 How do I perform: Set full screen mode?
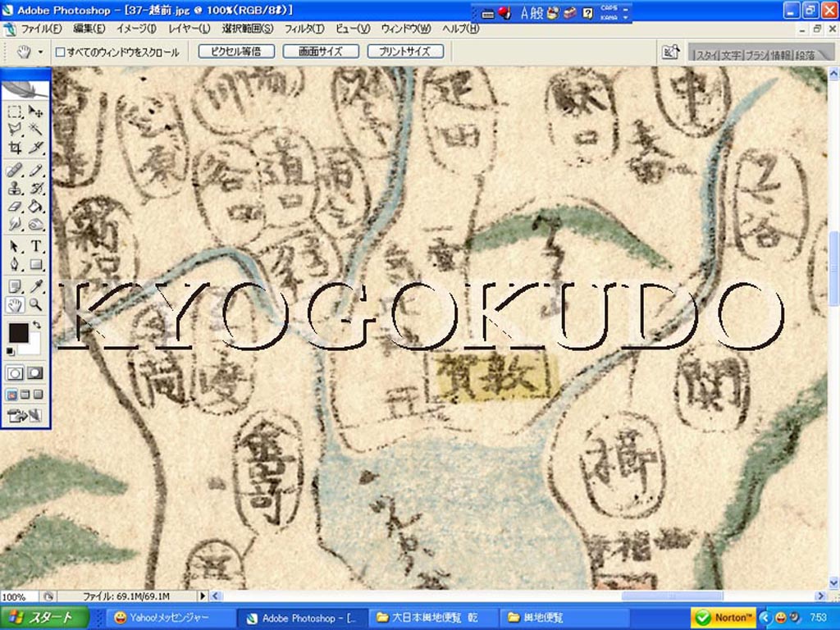pos(38,395)
